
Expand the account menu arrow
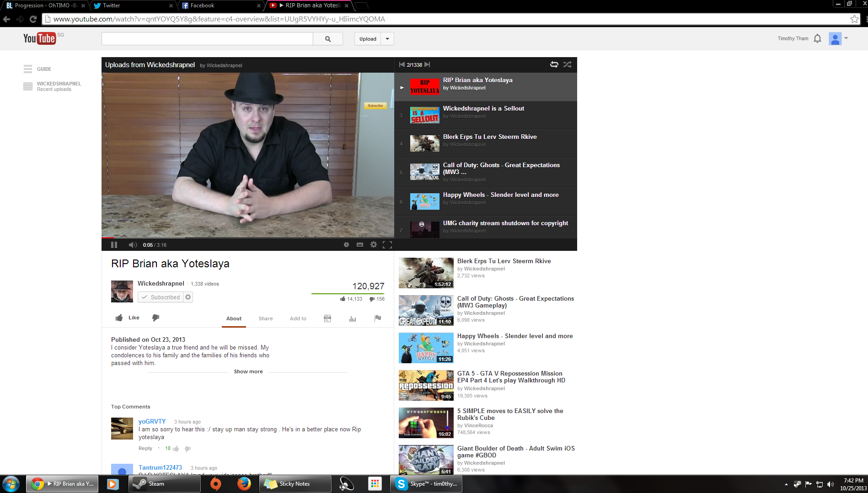click(x=846, y=38)
